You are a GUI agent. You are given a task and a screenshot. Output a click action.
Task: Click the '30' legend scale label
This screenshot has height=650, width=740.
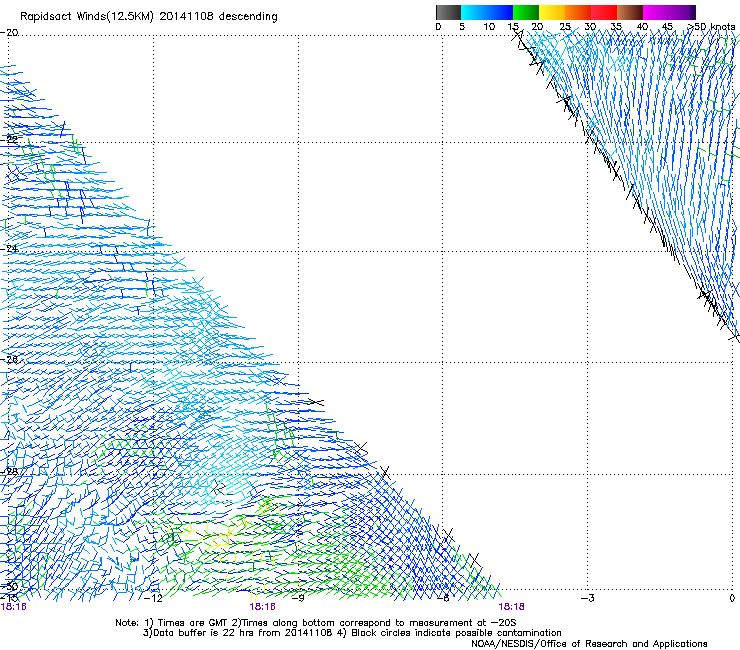point(590,27)
